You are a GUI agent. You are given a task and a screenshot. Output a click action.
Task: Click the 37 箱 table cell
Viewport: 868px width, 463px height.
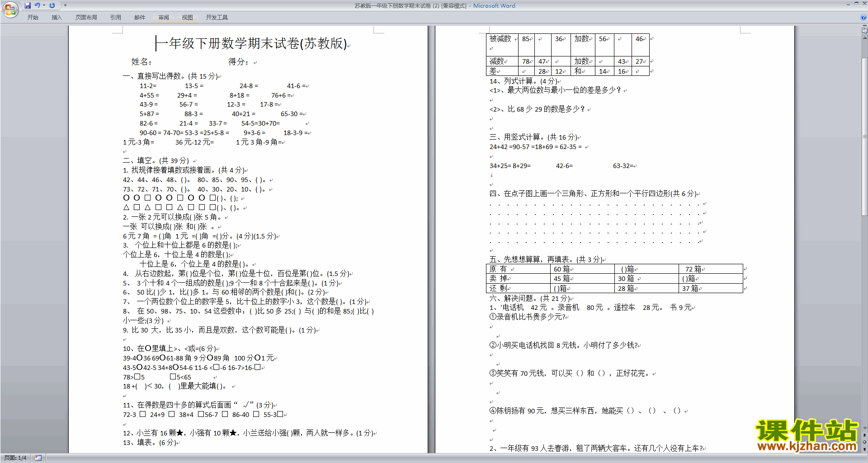(x=711, y=288)
